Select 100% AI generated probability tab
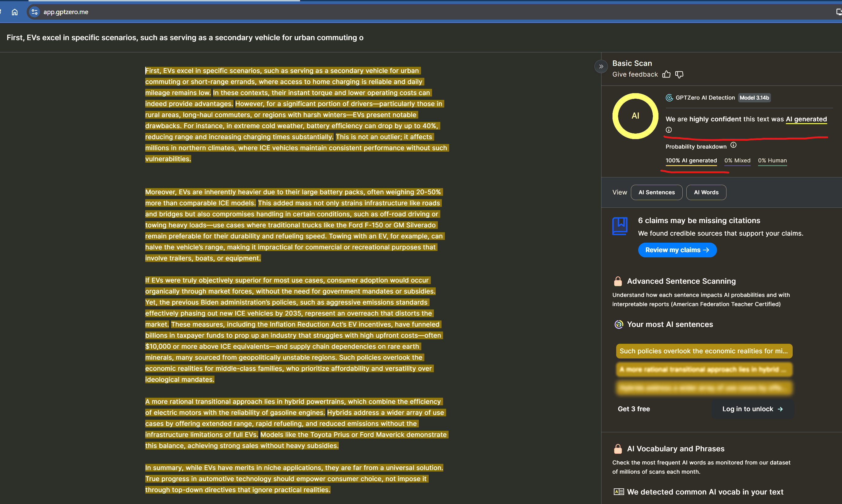Image resolution: width=842 pixels, height=504 pixels. coord(691,161)
